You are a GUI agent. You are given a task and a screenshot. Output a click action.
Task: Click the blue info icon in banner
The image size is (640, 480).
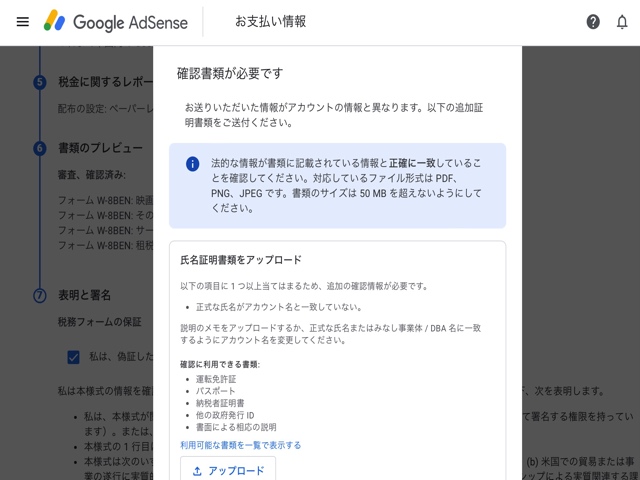(x=193, y=164)
